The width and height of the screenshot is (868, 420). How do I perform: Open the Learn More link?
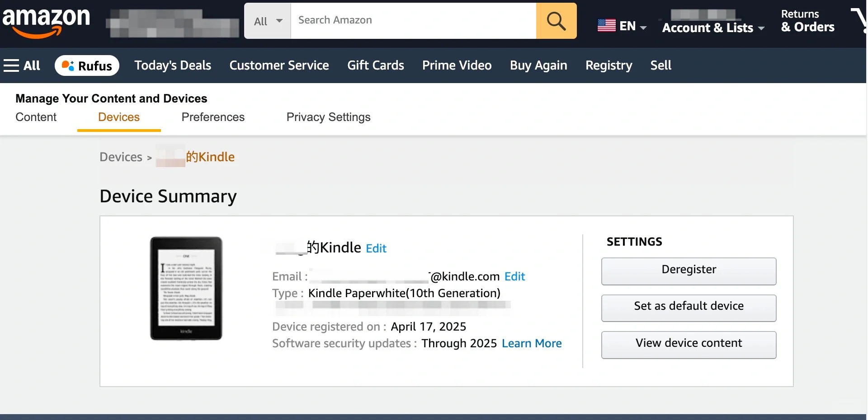pos(532,344)
